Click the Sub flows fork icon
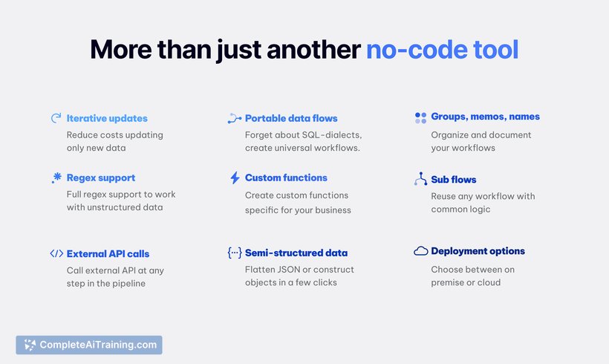This screenshot has height=364, width=609. [x=420, y=179]
